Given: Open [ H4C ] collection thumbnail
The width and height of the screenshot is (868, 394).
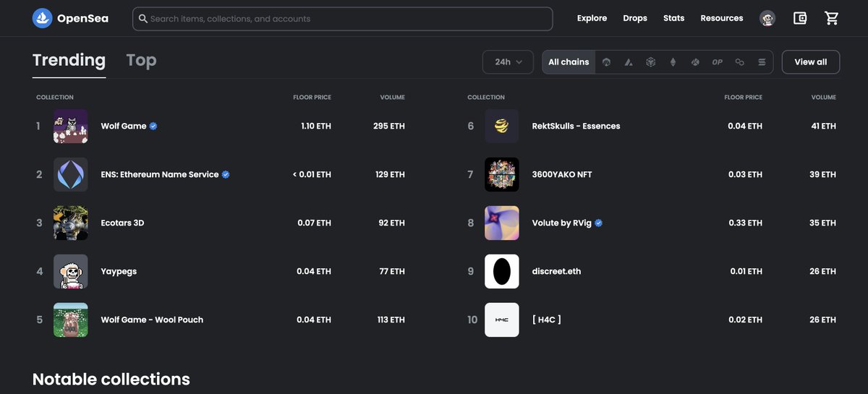Looking at the screenshot, I should (x=502, y=320).
